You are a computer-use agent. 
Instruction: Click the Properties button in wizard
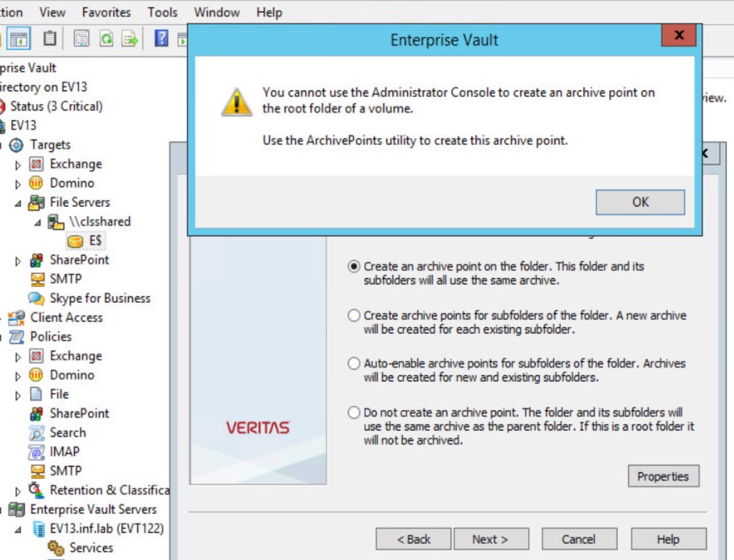pos(663,476)
